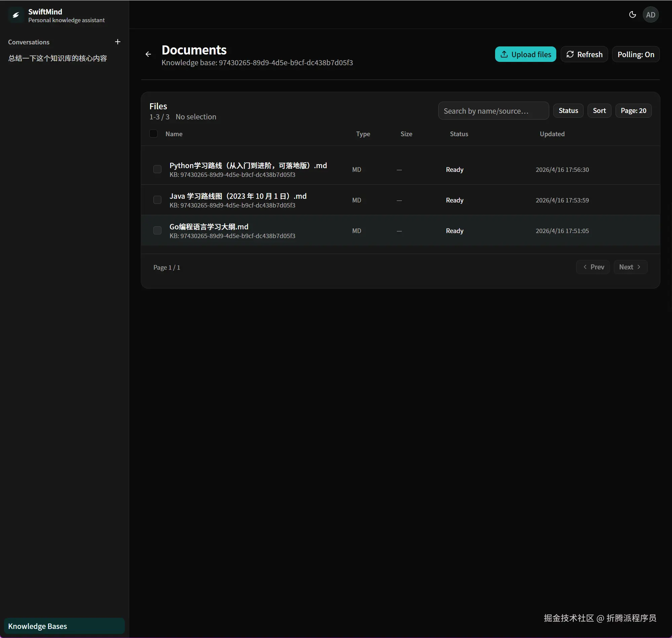Check the select-all checkbox in the Name header
The height and width of the screenshot is (638, 672).
point(153,134)
